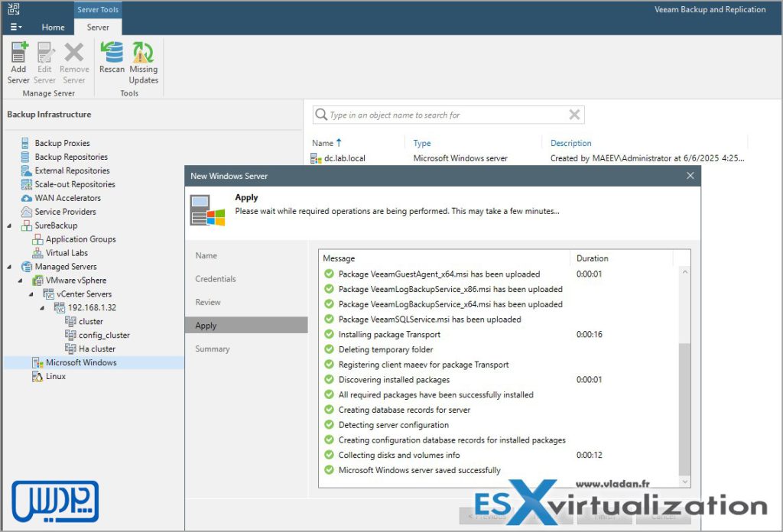Sort the list by Description column
The width and height of the screenshot is (783, 532).
[570, 143]
